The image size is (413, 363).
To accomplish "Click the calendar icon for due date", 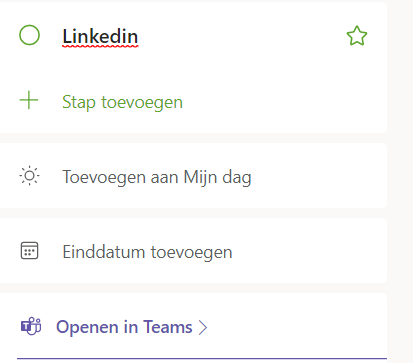I will pyautogui.click(x=29, y=251).
